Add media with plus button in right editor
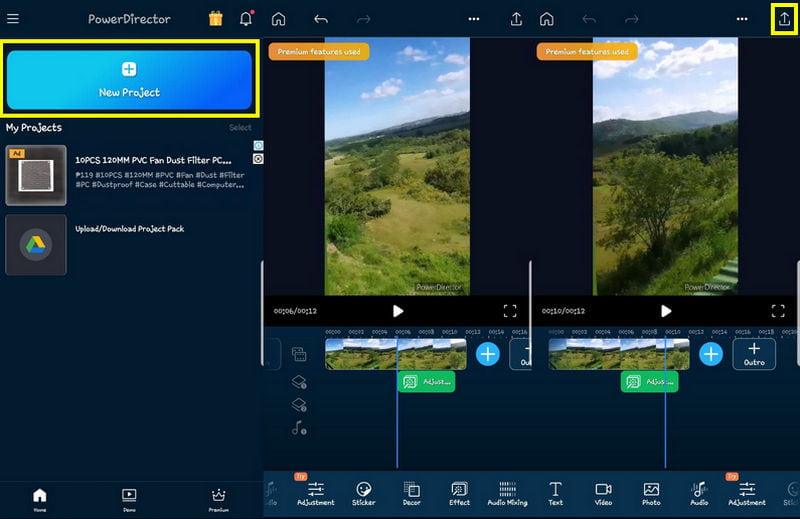 [x=711, y=354]
